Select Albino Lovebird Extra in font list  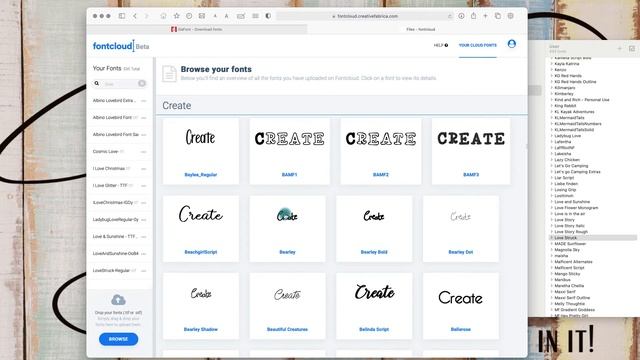point(114,100)
